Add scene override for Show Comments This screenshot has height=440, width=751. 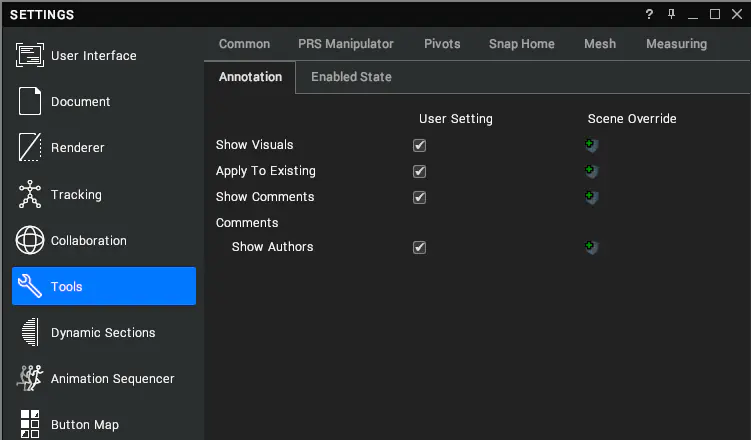[x=592, y=197]
